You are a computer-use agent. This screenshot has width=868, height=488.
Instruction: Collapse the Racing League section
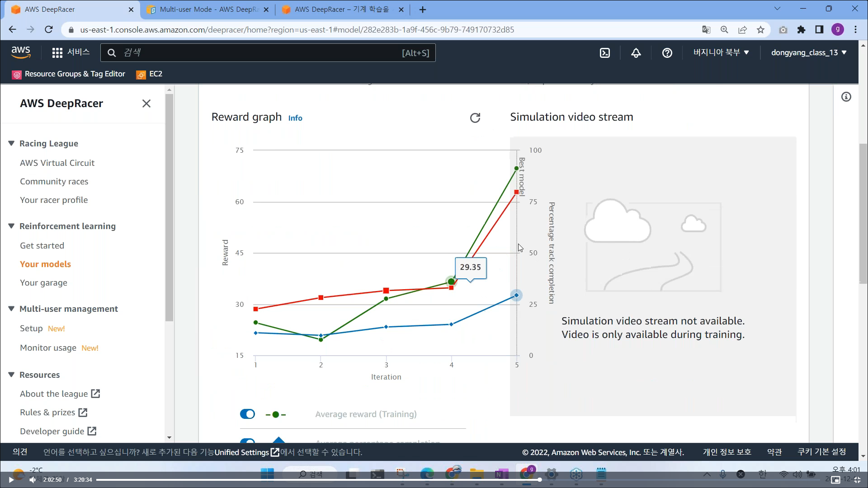click(11, 143)
